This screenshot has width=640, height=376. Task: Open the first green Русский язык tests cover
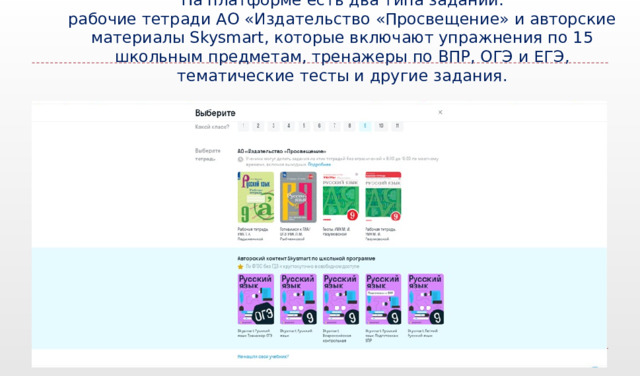tap(341, 197)
